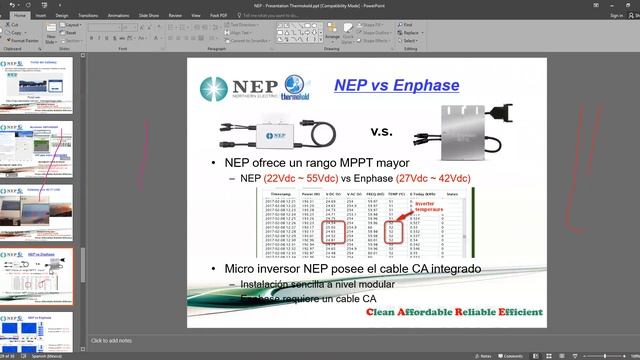Open the Slide Show ribbon tab
Screen dimensions: 640x360
tap(149, 16)
